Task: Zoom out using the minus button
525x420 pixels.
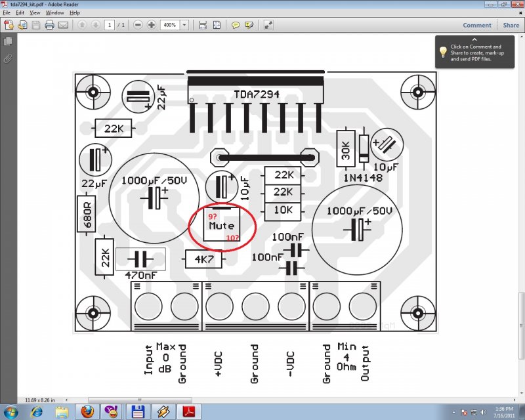Action: tap(138, 25)
